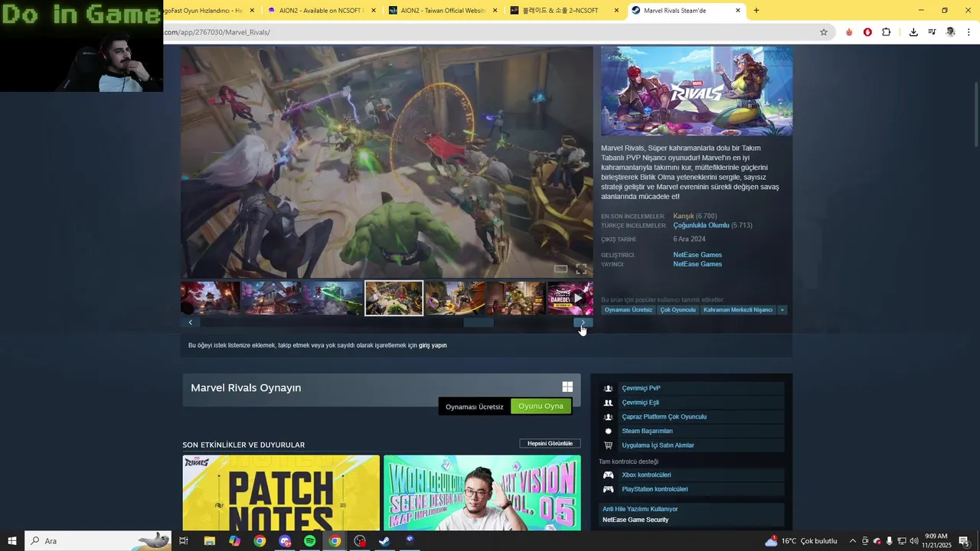Open Steam Başarımları feature link
This screenshot has width=980, height=551.
coord(647,431)
